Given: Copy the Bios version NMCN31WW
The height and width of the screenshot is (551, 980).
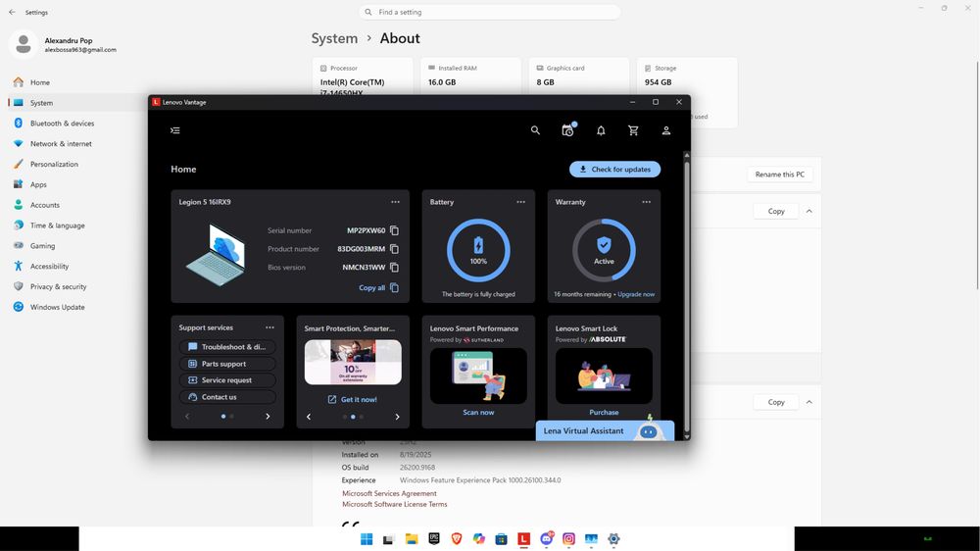Looking at the screenshot, I should coord(394,267).
